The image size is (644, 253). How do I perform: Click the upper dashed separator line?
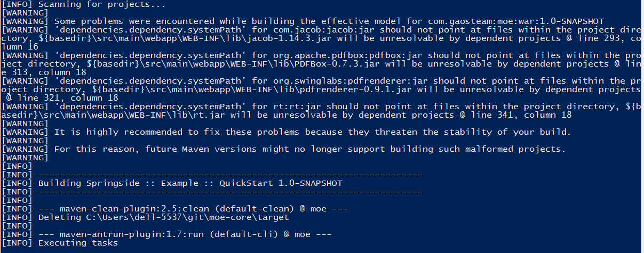tap(230, 175)
